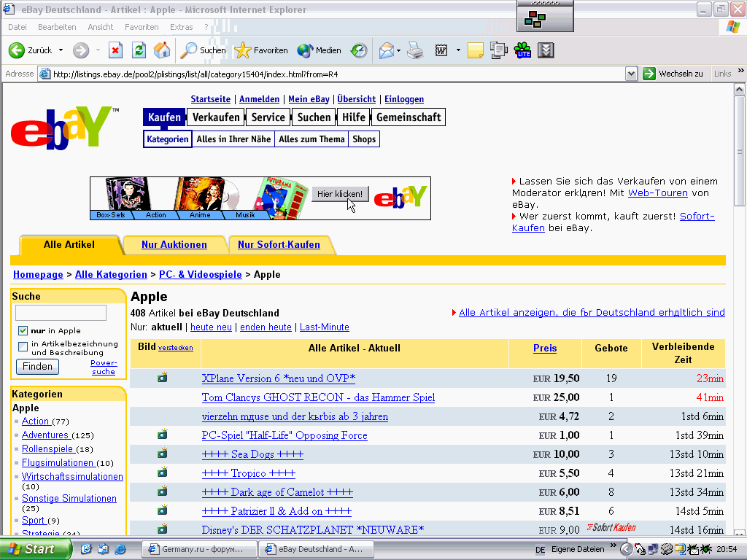The height and width of the screenshot is (560, 747).
Task: Click the ICQ Lite flower icon
Action: (x=523, y=50)
